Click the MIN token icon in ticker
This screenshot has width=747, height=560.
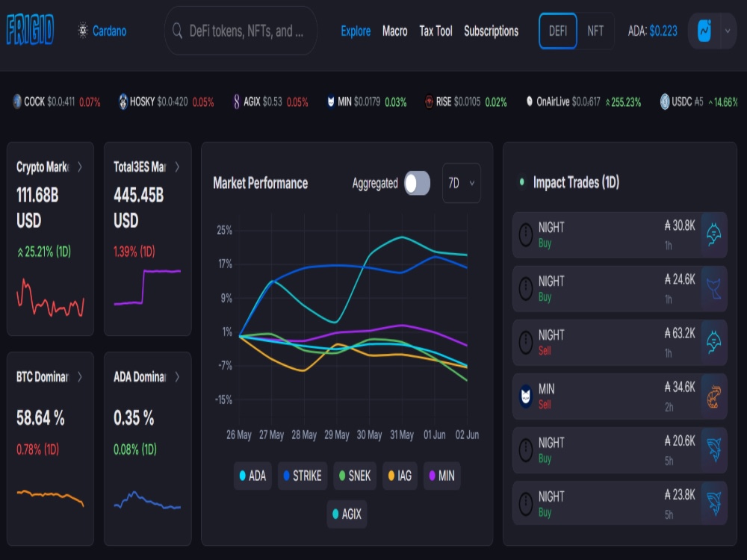(331, 102)
